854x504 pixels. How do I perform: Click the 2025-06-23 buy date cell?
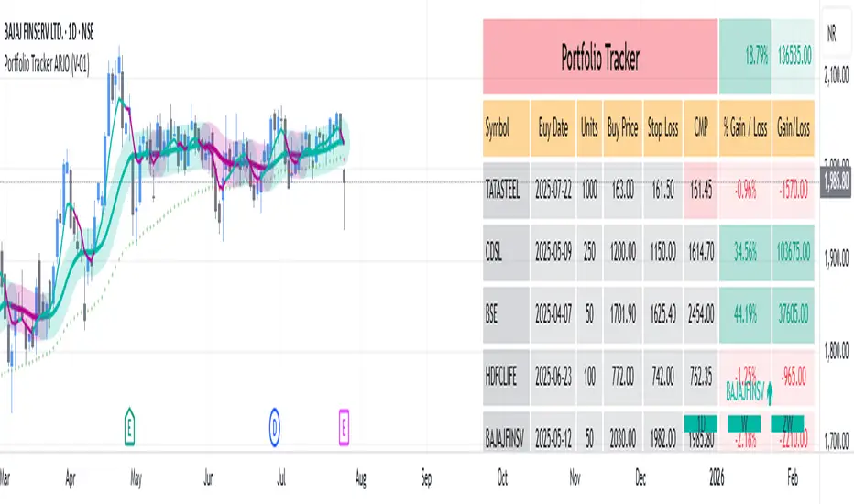(x=553, y=377)
